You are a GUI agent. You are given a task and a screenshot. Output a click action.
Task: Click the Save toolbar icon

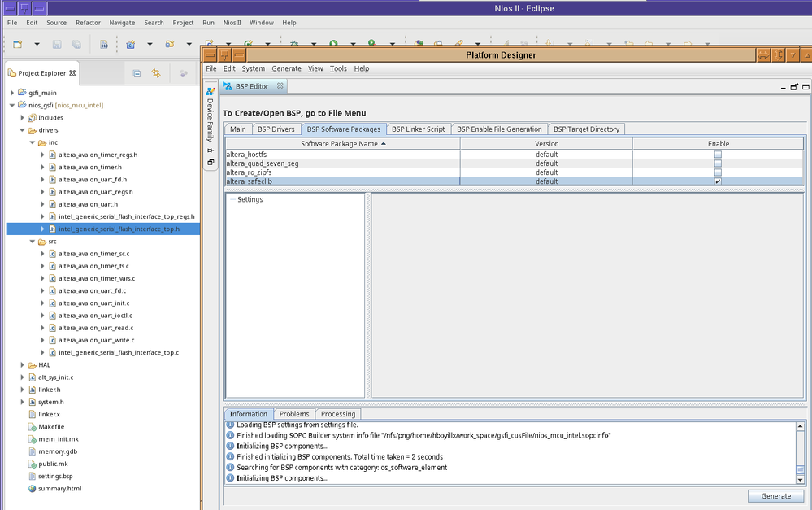coord(57,44)
